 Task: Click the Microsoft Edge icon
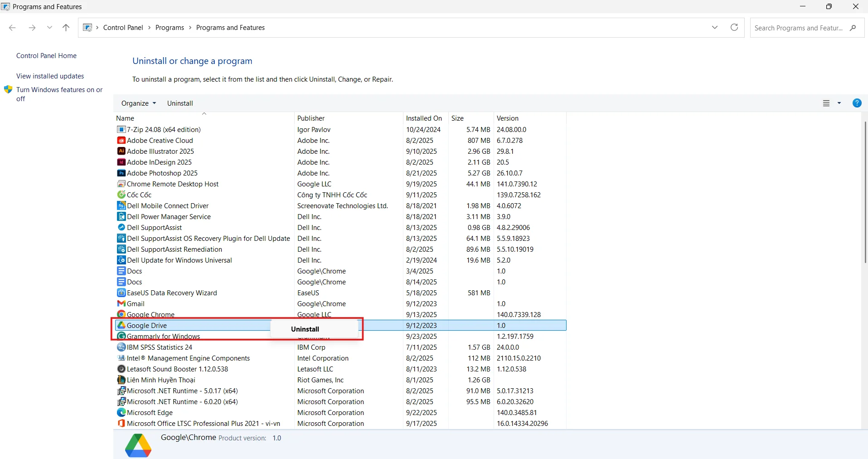(x=121, y=413)
